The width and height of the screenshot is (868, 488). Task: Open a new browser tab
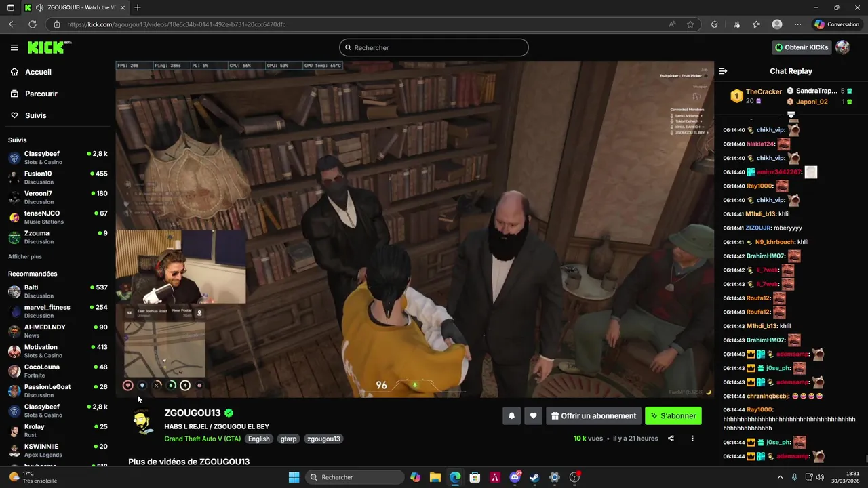click(x=138, y=7)
